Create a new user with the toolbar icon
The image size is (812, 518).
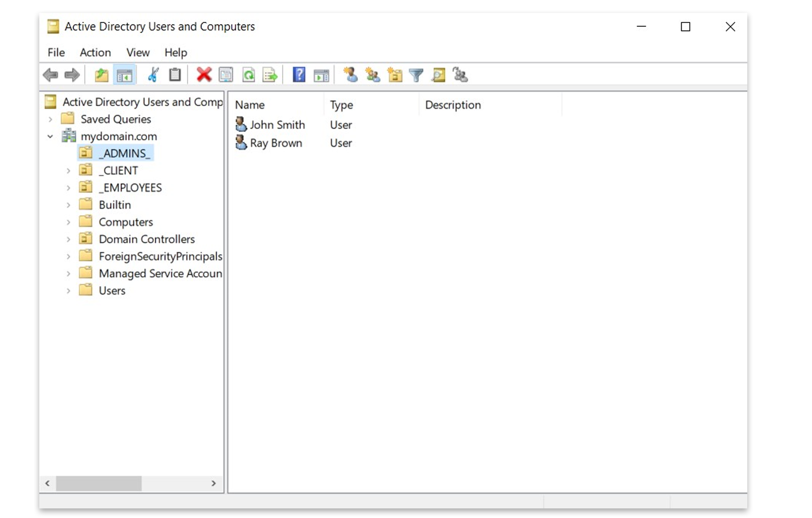pos(351,75)
